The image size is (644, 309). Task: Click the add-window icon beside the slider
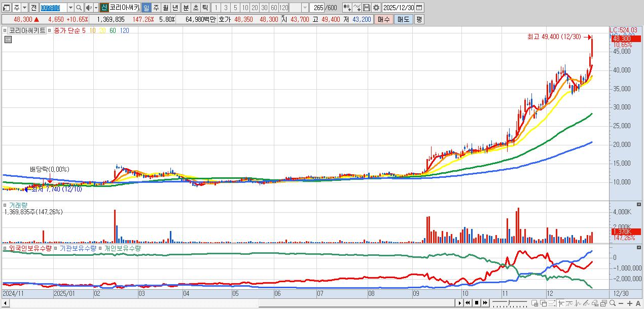click(x=535, y=303)
